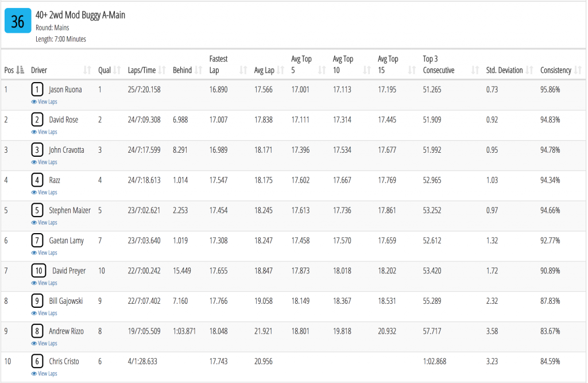The height and width of the screenshot is (383, 588).
Task: Select driver name Stephen Maizer
Action: click(69, 210)
